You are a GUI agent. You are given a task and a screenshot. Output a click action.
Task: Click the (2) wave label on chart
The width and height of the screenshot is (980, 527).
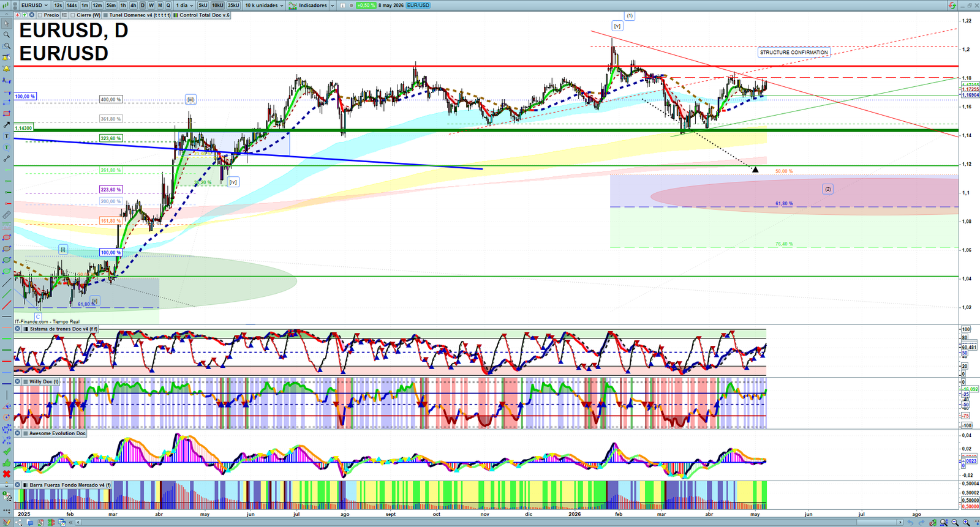pos(828,189)
